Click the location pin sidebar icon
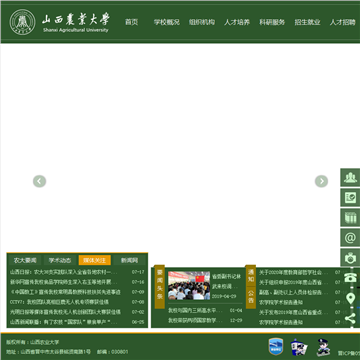The width and height of the screenshot is (360, 360). tap(350, 298)
